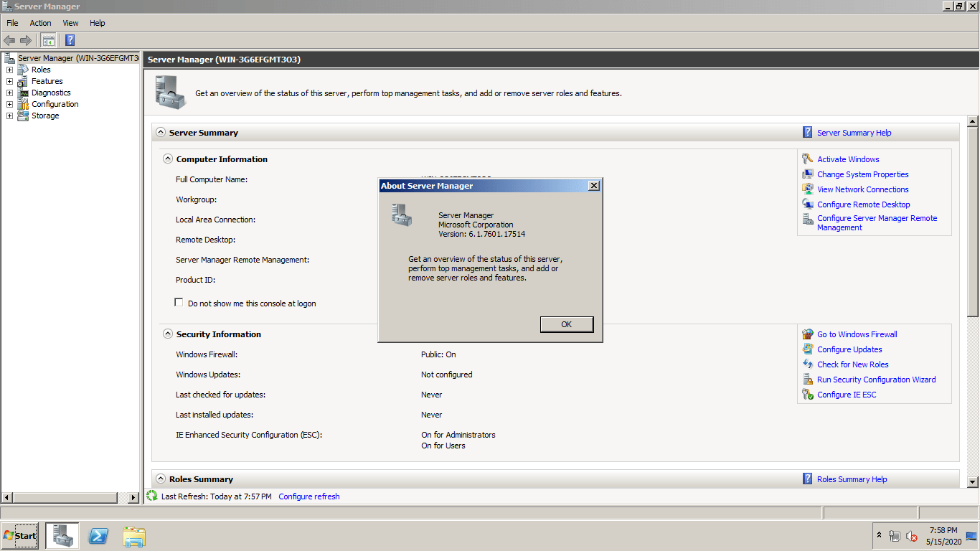980x551 pixels.
Task: Open Windows Explorer from the taskbar
Action: pos(134,536)
